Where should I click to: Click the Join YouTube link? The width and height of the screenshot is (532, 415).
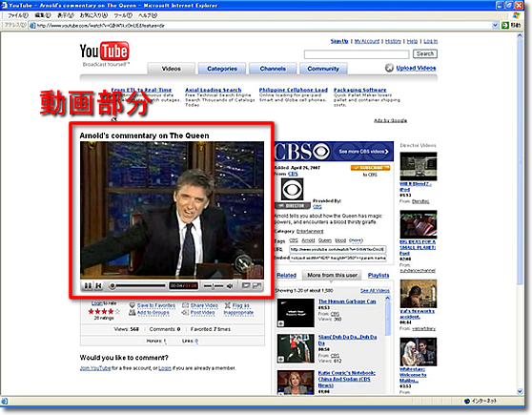pos(95,368)
